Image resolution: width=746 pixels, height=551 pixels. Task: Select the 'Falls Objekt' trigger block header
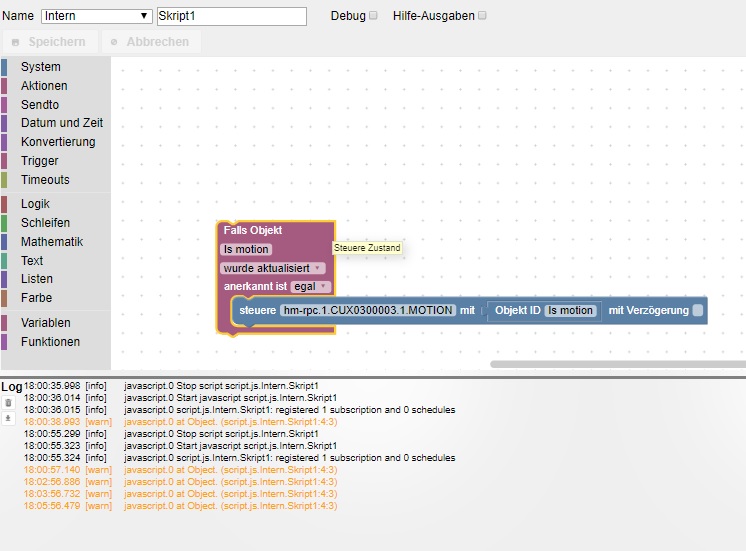(253, 230)
